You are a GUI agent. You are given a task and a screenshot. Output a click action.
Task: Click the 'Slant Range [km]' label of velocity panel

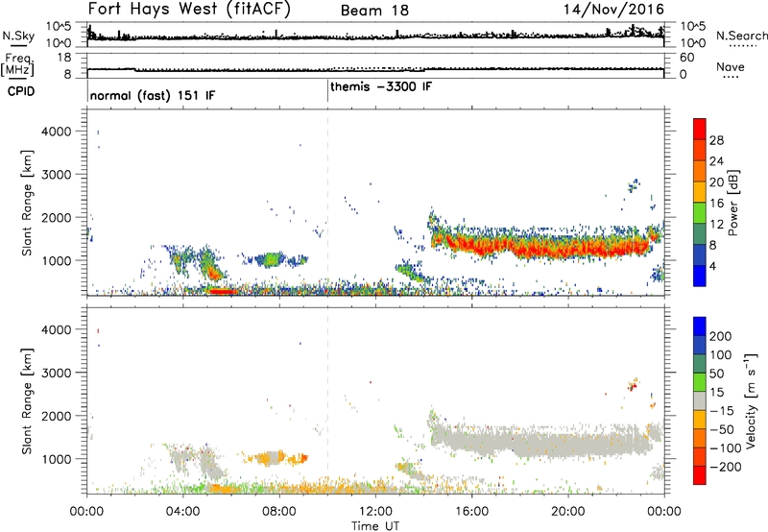(27, 401)
